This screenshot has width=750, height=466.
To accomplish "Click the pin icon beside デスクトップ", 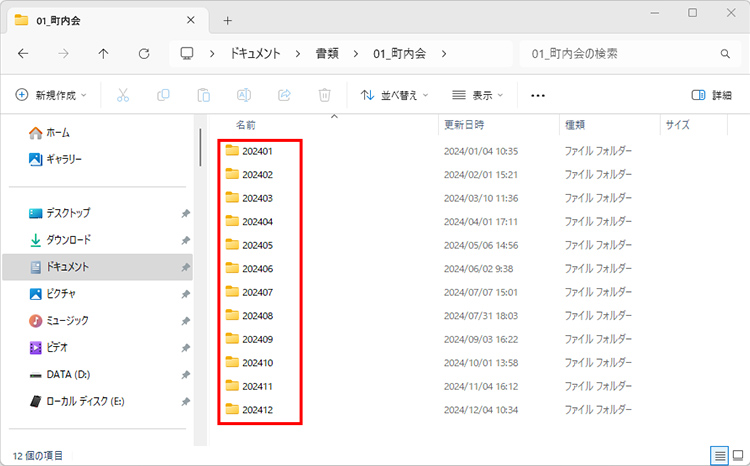I will coord(185,213).
